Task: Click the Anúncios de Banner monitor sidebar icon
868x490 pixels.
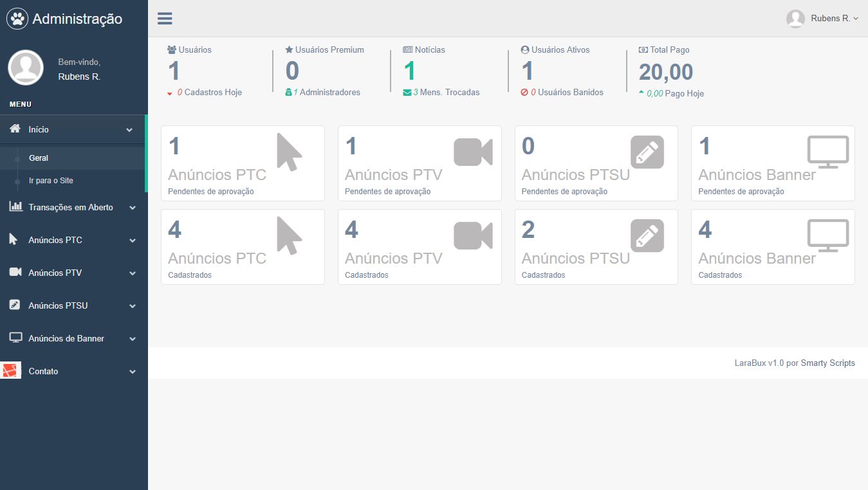Action: (15, 338)
